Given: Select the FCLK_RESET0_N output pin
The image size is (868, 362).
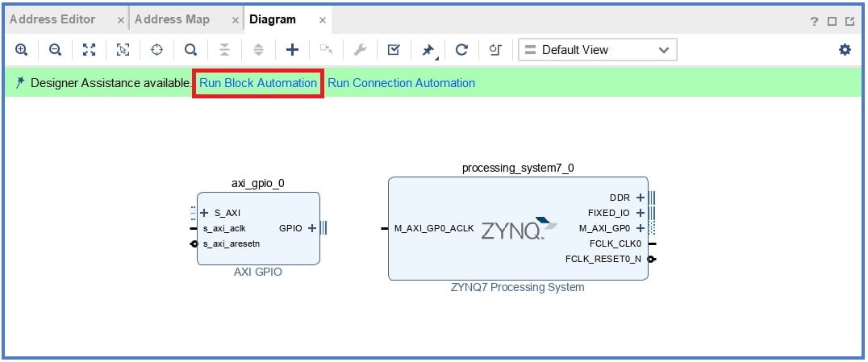Looking at the screenshot, I should 604,259.
